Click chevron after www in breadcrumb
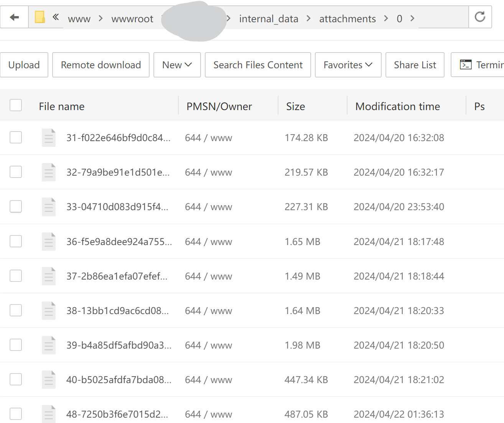The image size is (504, 423). [100, 18]
